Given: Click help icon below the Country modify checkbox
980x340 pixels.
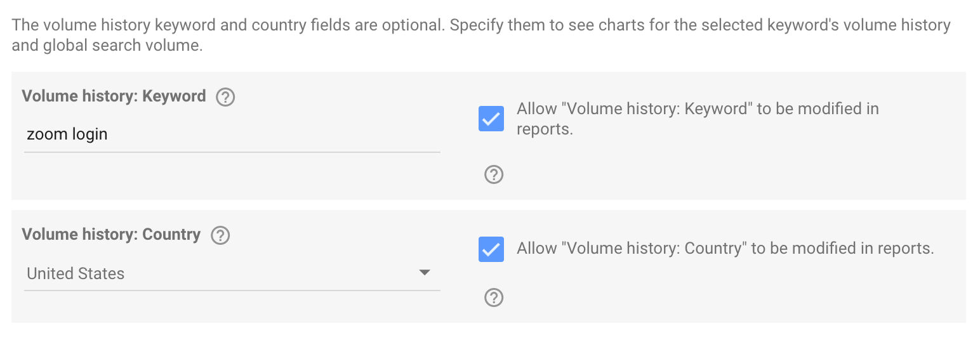Looking at the screenshot, I should (x=493, y=297).
